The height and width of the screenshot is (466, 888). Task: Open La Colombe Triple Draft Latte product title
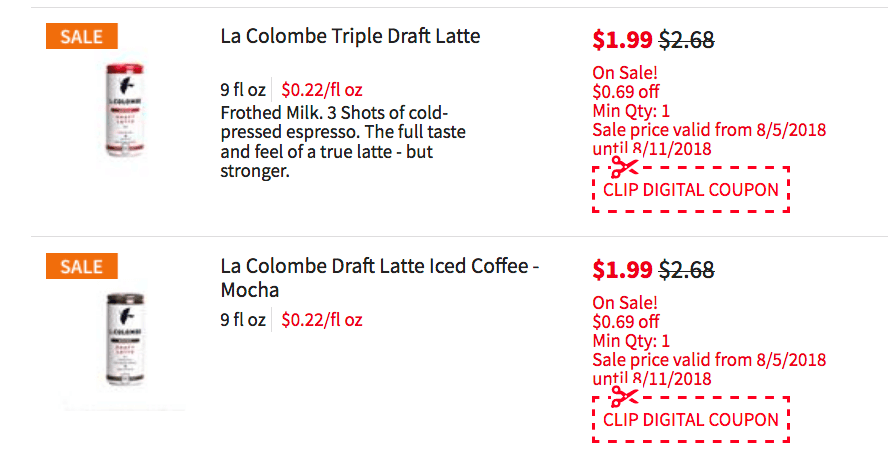coord(350,36)
